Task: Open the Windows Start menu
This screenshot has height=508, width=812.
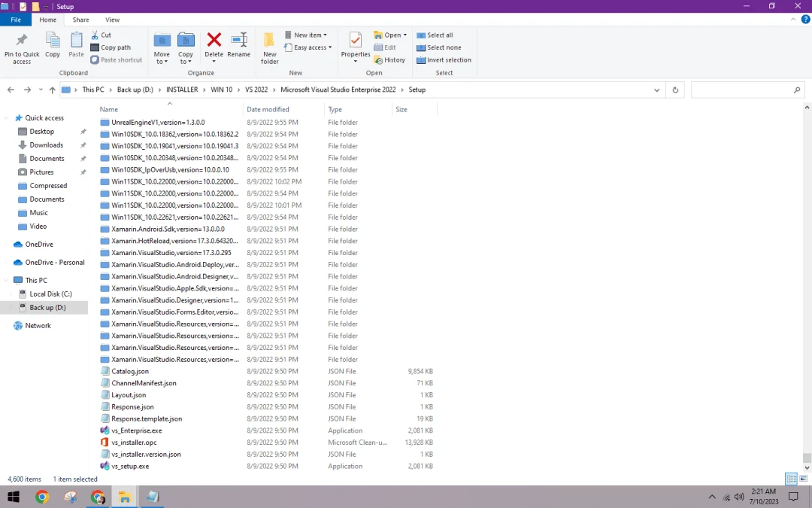Action: (14, 497)
